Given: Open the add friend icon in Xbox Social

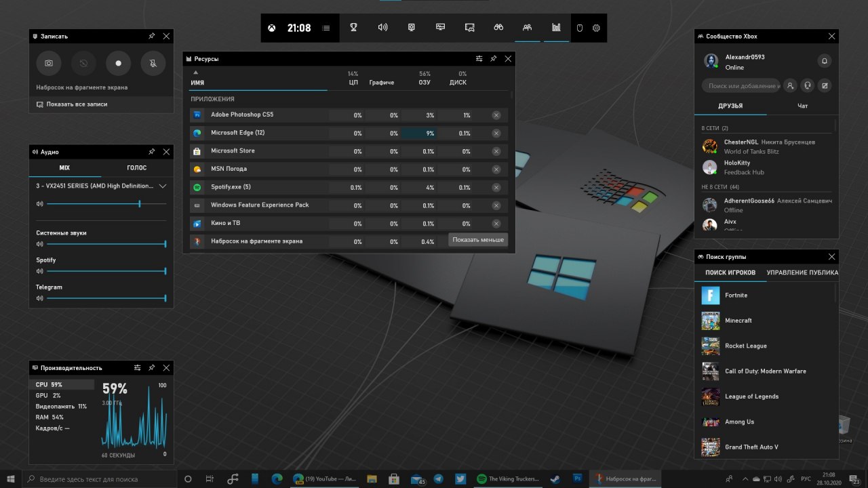Looking at the screenshot, I should pos(790,86).
